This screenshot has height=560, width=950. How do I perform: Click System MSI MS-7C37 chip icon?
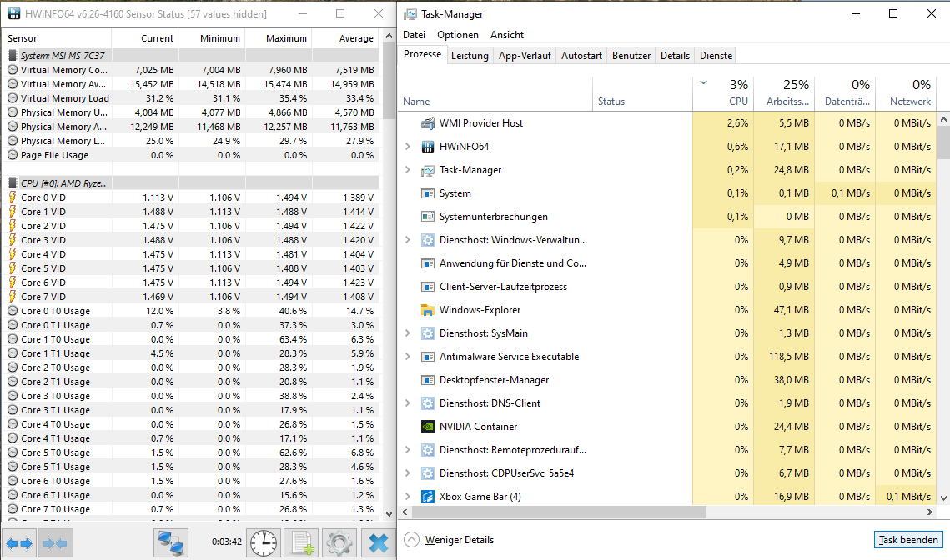[x=13, y=56]
